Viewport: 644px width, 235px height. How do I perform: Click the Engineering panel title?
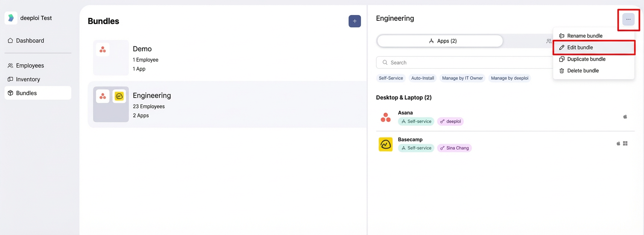[x=395, y=18]
